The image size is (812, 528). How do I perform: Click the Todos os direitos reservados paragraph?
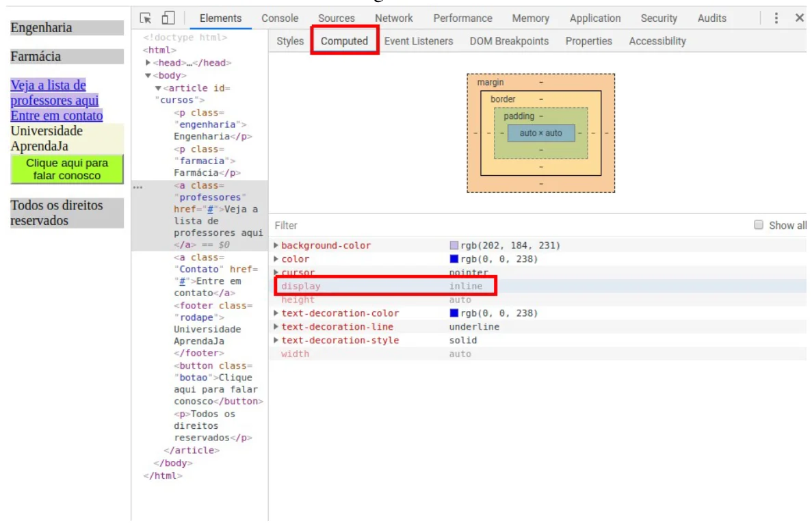[x=67, y=213]
